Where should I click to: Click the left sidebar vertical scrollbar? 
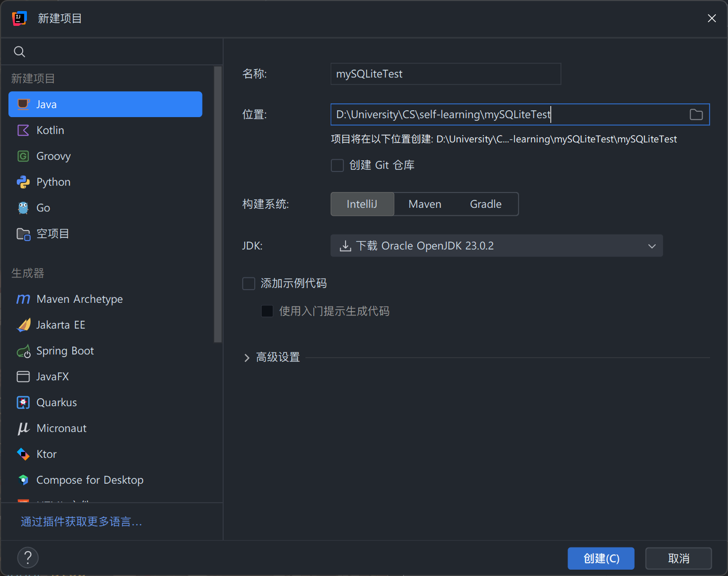point(217,205)
